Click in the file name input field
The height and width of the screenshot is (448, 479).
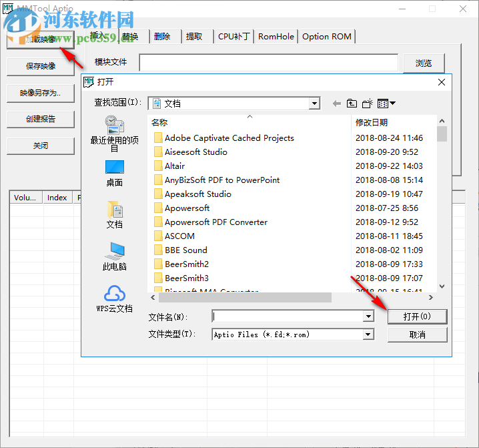[x=288, y=316]
